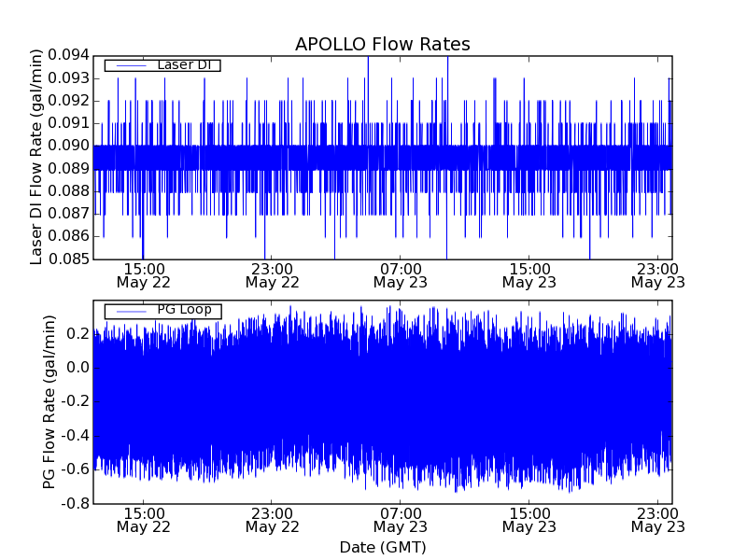Click the 0.2 tick on the PG plot
This screenshot has width=747, height=560.
click(75, 334)
